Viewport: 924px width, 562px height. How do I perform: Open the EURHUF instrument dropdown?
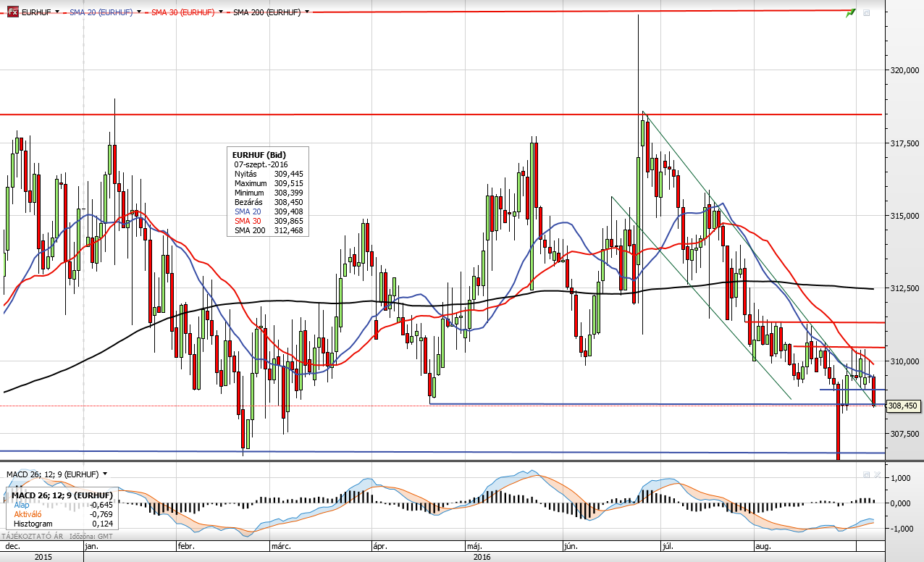click(56, 12)
